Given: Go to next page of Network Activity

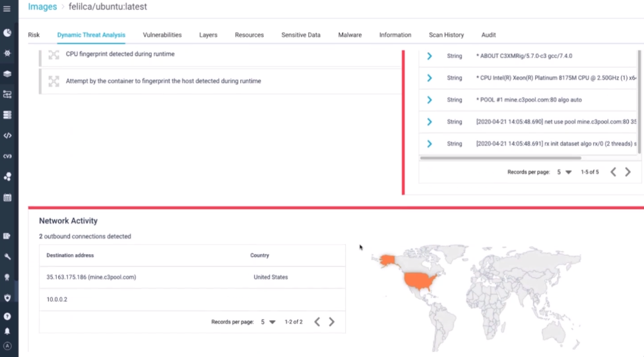Looking at the screenshot, I should [332, 322].
